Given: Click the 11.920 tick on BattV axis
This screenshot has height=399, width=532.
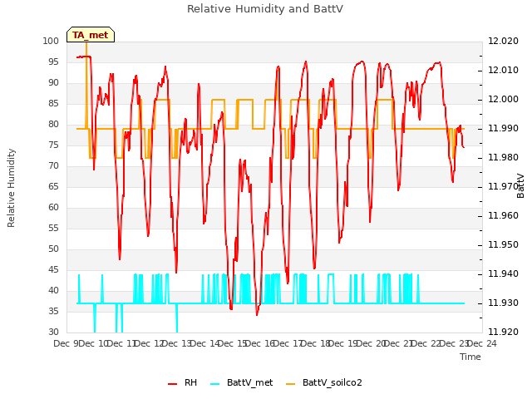Looking at the screenshot, I should pos(503,332).
